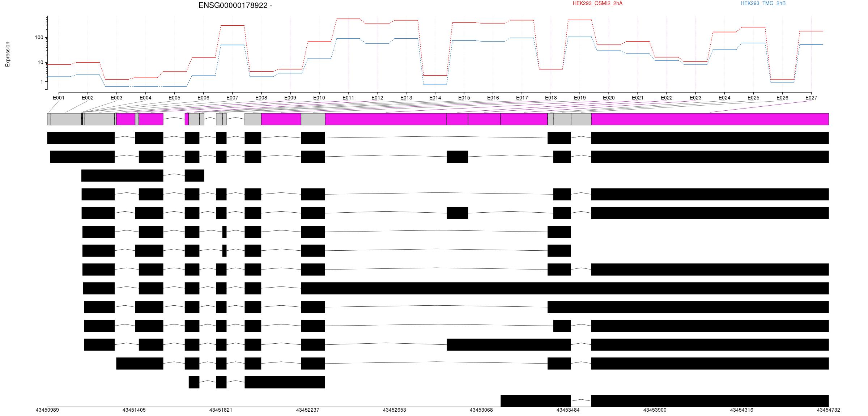Select exon label E013

[406, 98]
